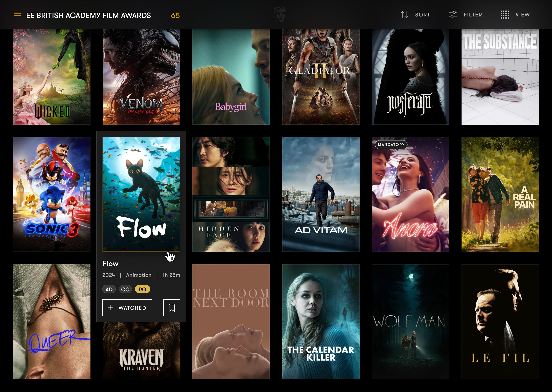This screenshot has width=552, height=392.
Task: Open the SORT dropdown
Action: [x=422, y=15]
